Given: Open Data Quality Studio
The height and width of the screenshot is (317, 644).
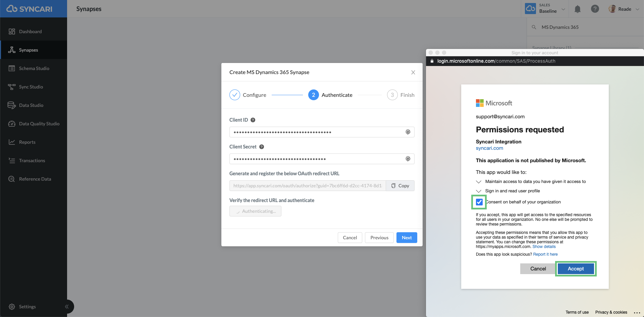Looking at the screenshot, I should pos(34,124).
